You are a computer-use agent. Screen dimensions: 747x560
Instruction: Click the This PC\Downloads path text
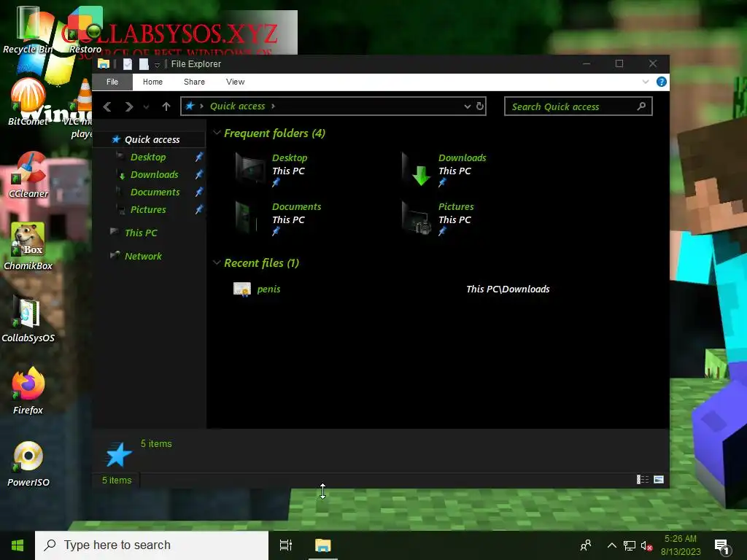(x=508, y=289)
